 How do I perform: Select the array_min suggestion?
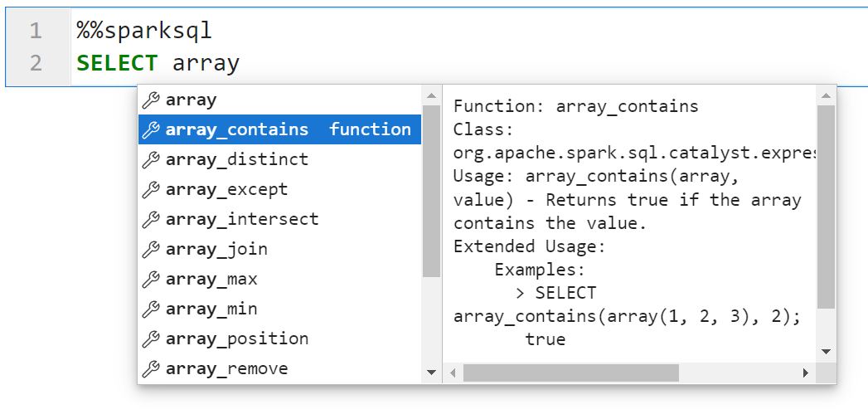pos(279,309)
